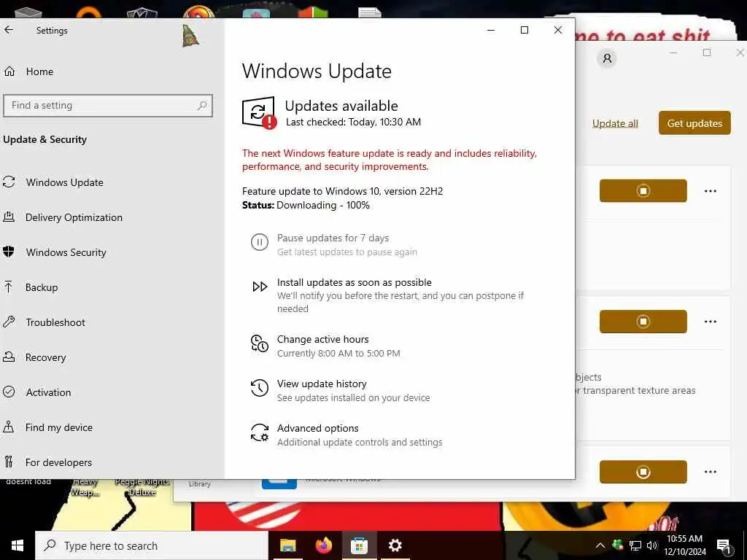Go back with the Settings back arrow
Screen dimensions: 747x560
coord(9,30)
